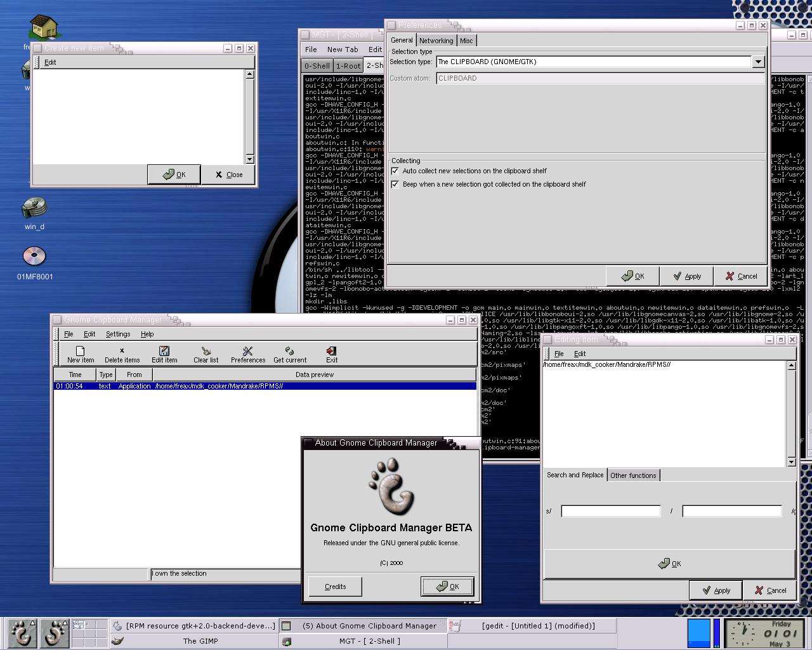The image size is (812, 650).
Task: Quit via the Exit toolbar icon
Action: pyautogui.click(x=331, y=354)
